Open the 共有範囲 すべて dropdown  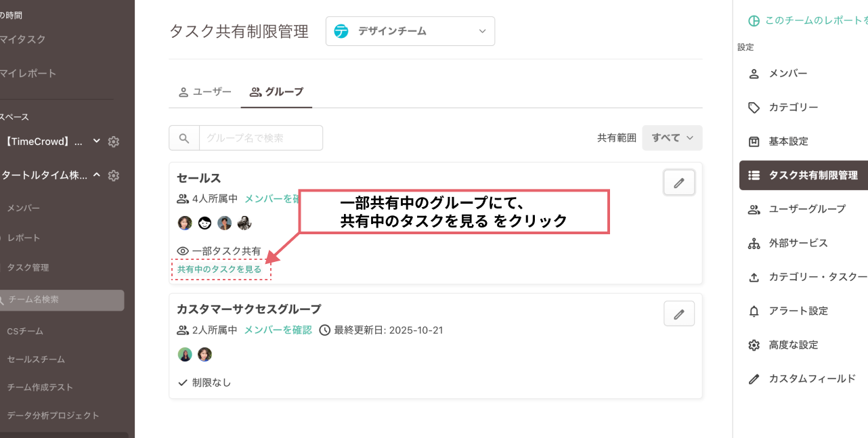672,137
